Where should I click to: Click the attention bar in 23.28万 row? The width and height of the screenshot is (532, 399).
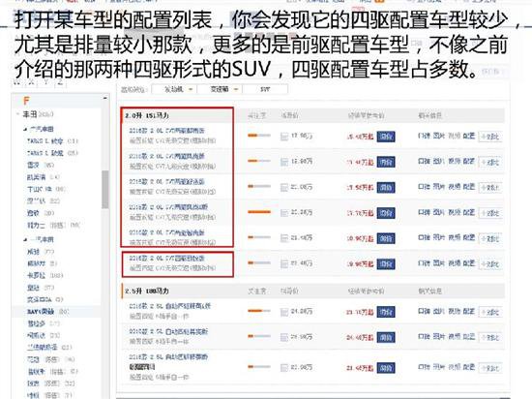coord(259,212)
